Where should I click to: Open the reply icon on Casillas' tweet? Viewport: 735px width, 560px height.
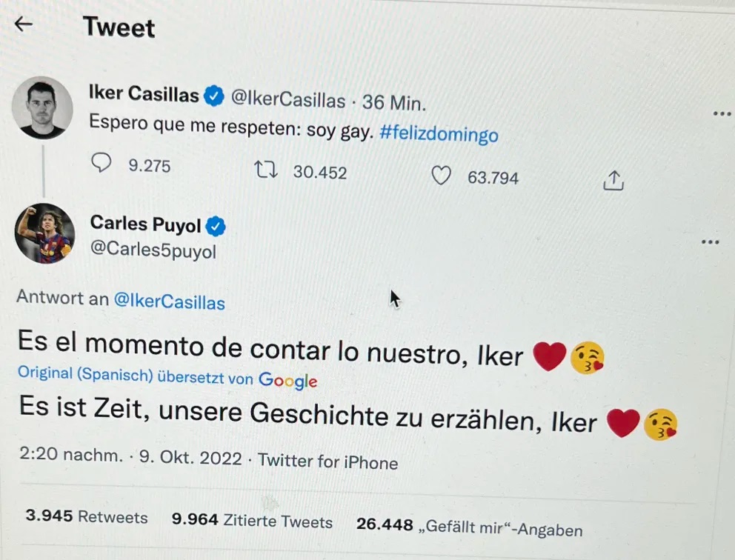(102, 162)
